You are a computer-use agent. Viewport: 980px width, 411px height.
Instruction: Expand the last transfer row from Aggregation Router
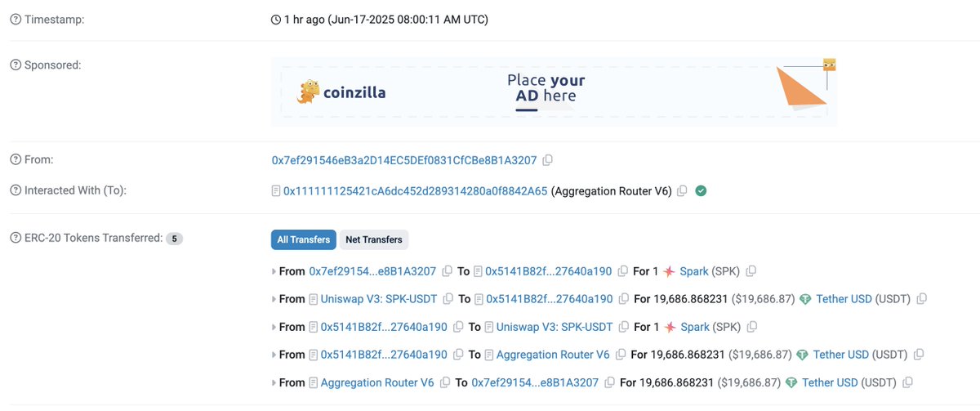coord(274,382)
